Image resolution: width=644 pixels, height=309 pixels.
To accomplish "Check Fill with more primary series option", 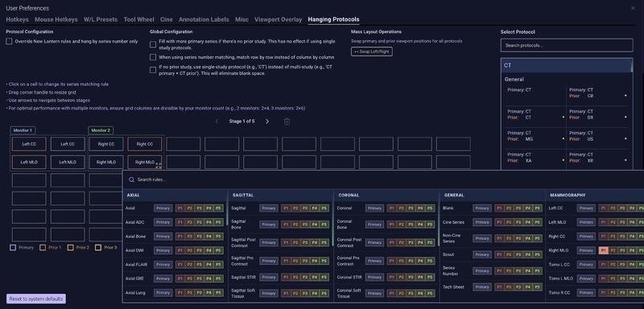I will [x=153, y=44].
